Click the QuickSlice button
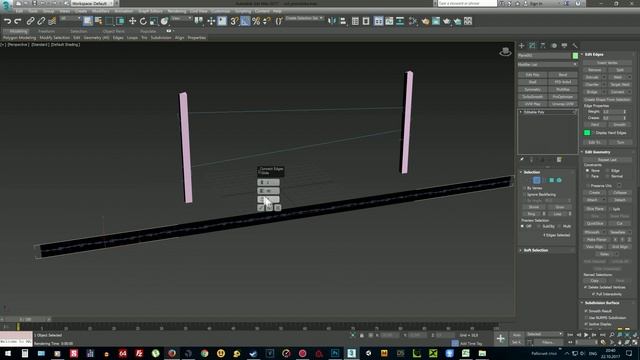640x360 pixels. [595, 223]
